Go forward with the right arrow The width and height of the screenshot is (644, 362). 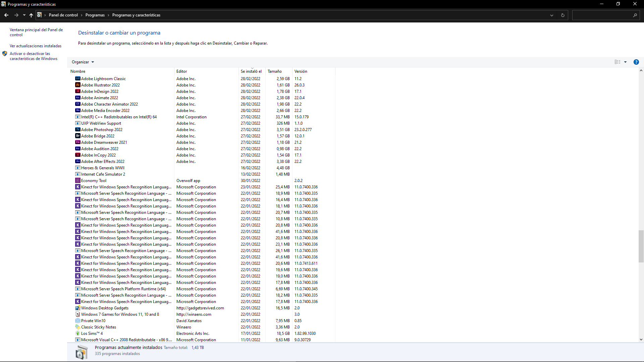point(16,15)
